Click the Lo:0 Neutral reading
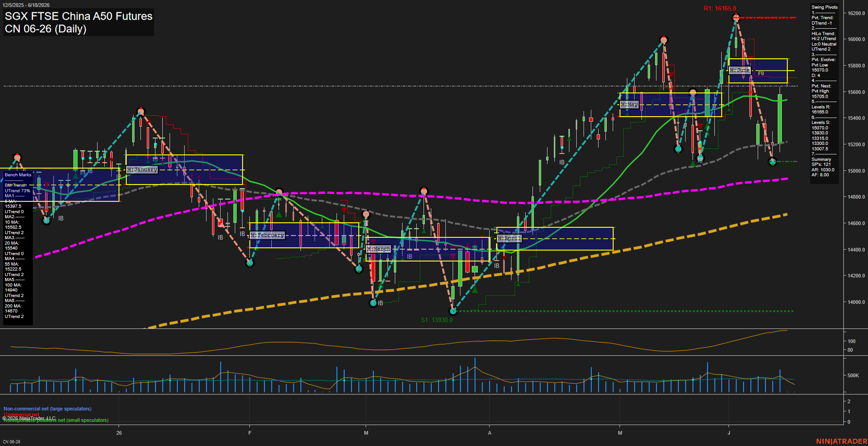 (824, 44)
